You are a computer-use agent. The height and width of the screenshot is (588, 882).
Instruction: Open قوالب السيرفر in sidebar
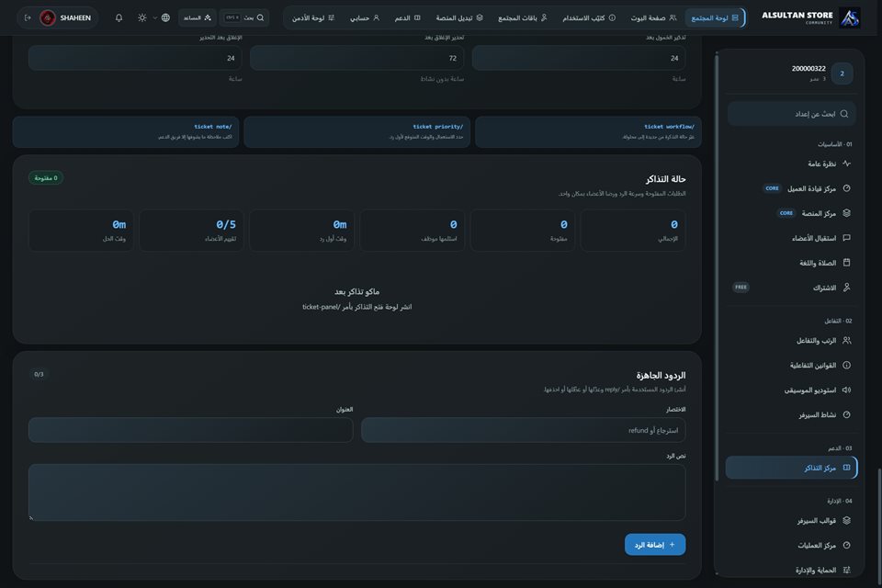coord(790,521)
